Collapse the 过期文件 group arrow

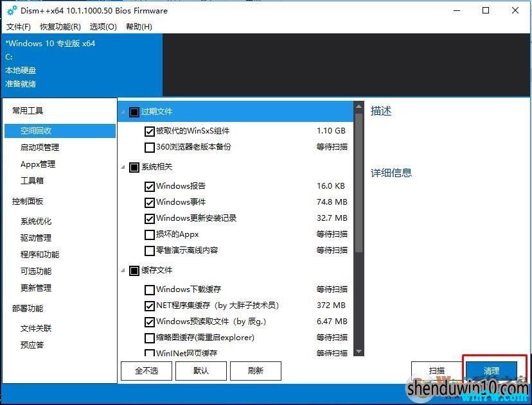pos(123,112)
